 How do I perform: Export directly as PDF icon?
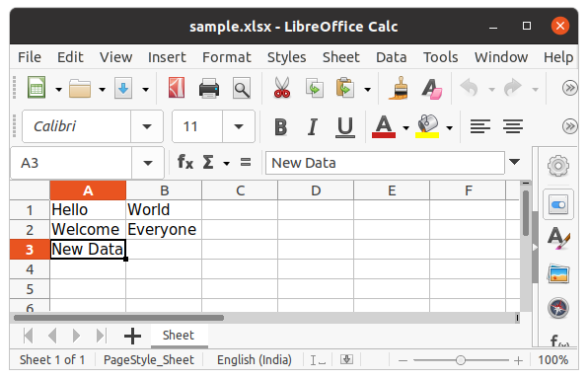[177, 88]
